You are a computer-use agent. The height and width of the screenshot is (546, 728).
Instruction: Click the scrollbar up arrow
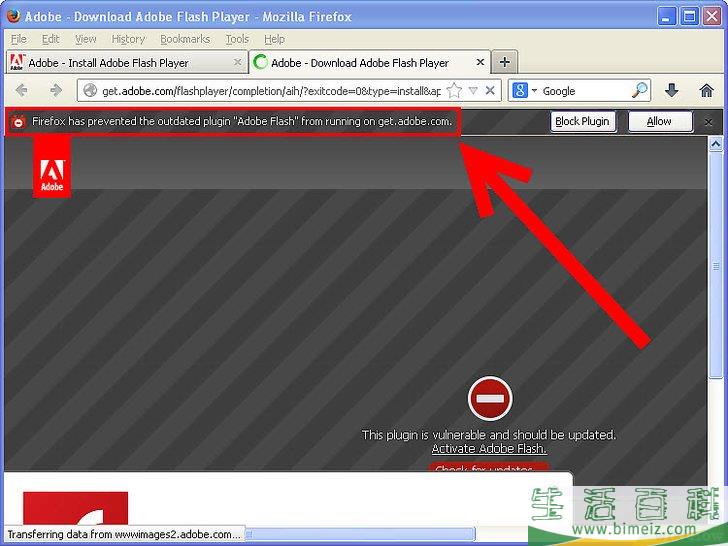click(715, 145)
